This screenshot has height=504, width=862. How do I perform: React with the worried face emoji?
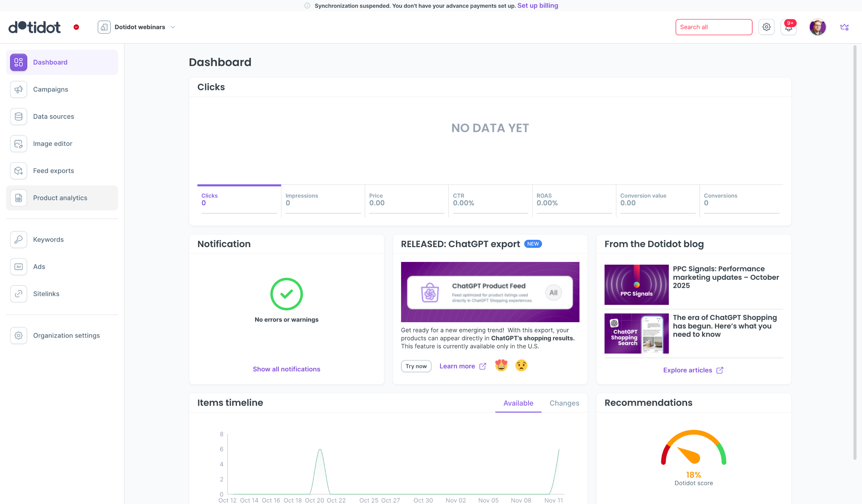tap(521, 366)
